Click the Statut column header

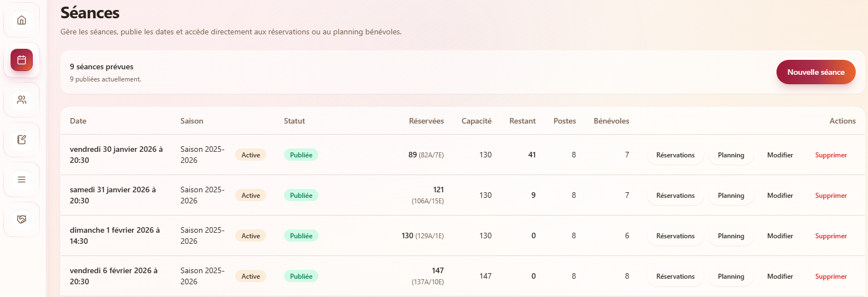(295, 121)
